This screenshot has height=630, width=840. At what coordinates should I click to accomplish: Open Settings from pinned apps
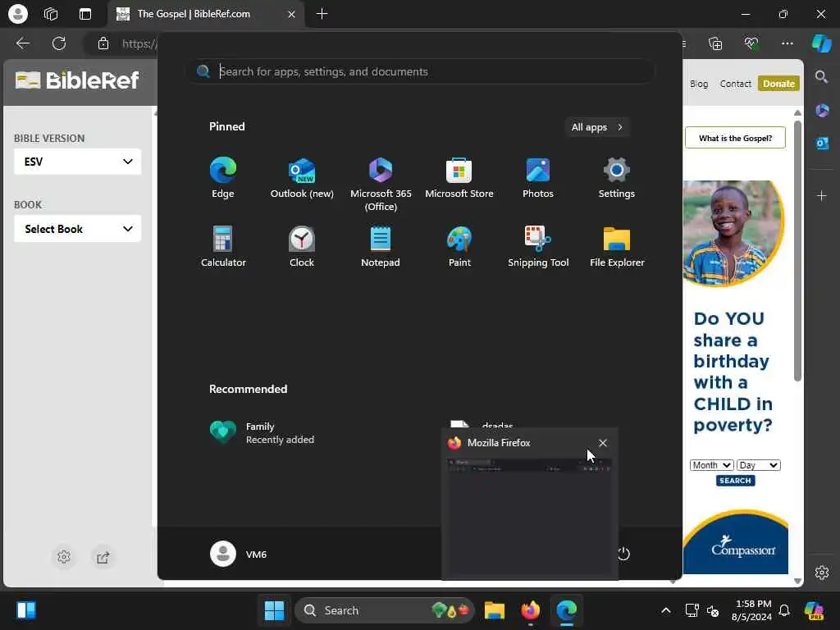click(617, 179)
